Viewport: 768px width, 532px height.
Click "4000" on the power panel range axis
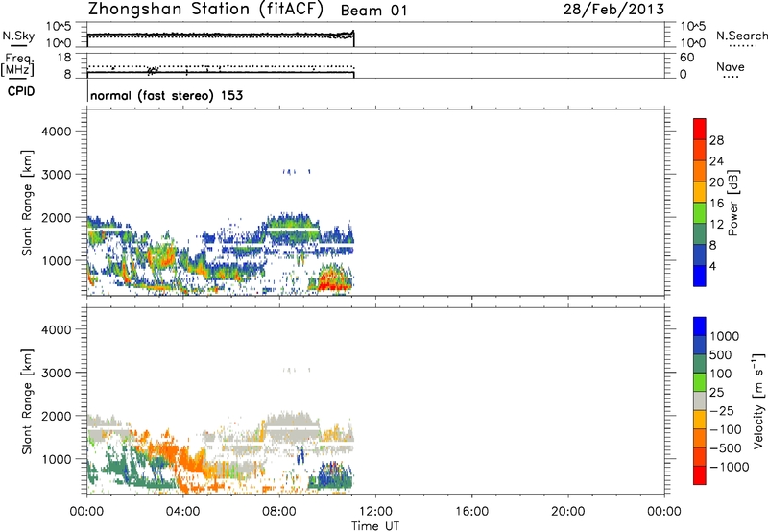click(x=56, y=132)
